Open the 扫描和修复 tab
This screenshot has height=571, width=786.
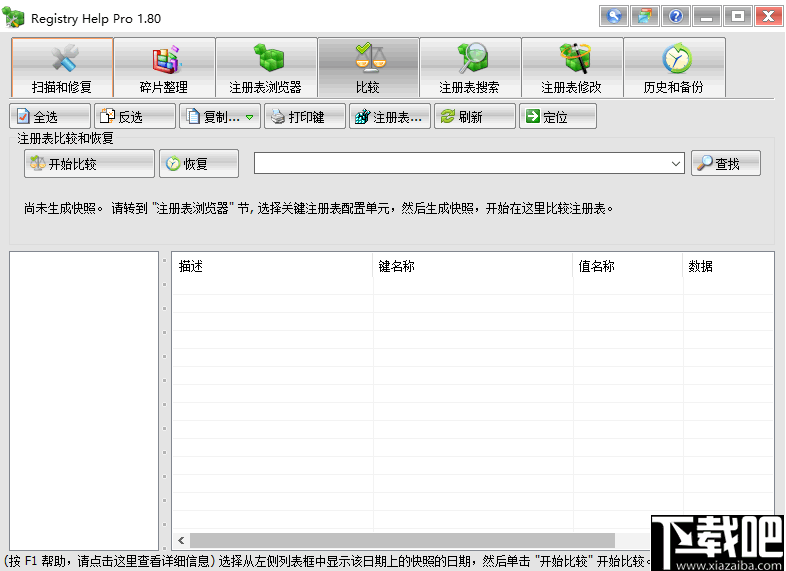(x=62, y=68)
